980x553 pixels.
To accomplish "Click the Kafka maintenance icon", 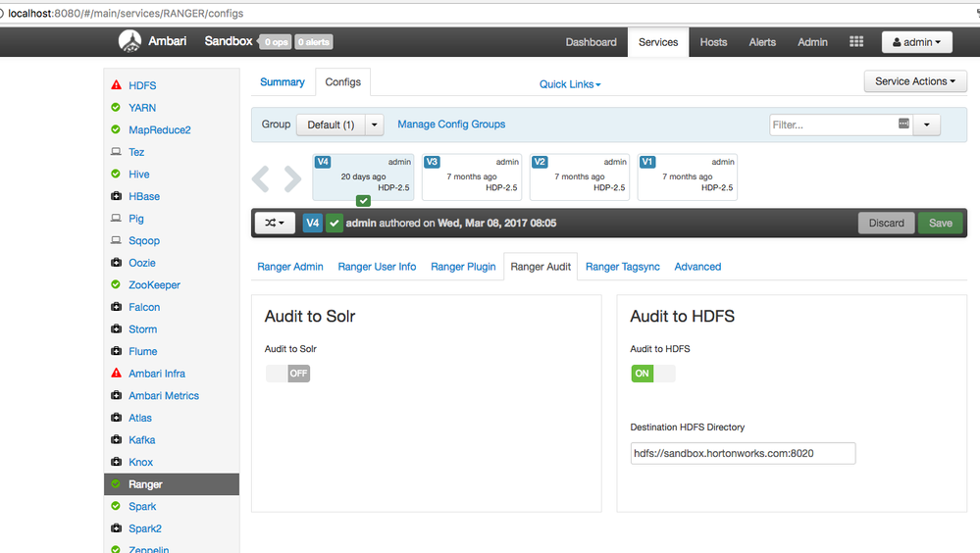I will tap(117, 439).
